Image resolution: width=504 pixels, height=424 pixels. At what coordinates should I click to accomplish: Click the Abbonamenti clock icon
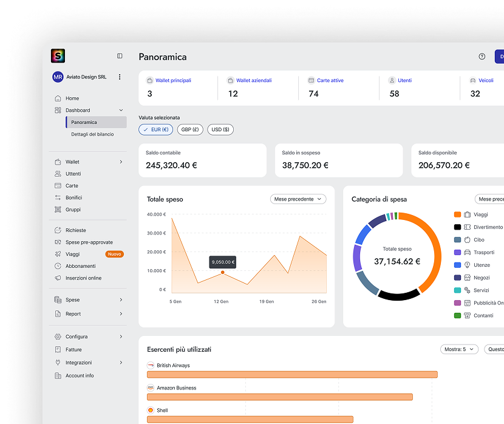pos(58,266)
